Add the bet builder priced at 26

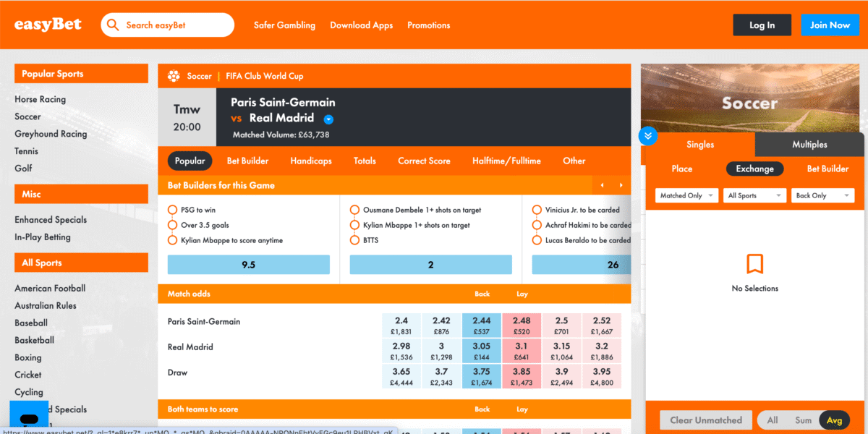pyautogui.click(x=582, y=265)
